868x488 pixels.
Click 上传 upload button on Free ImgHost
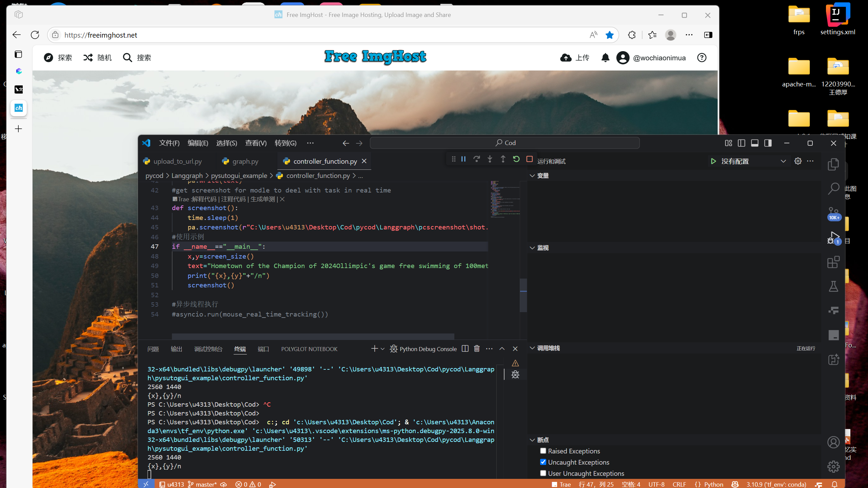575,58
